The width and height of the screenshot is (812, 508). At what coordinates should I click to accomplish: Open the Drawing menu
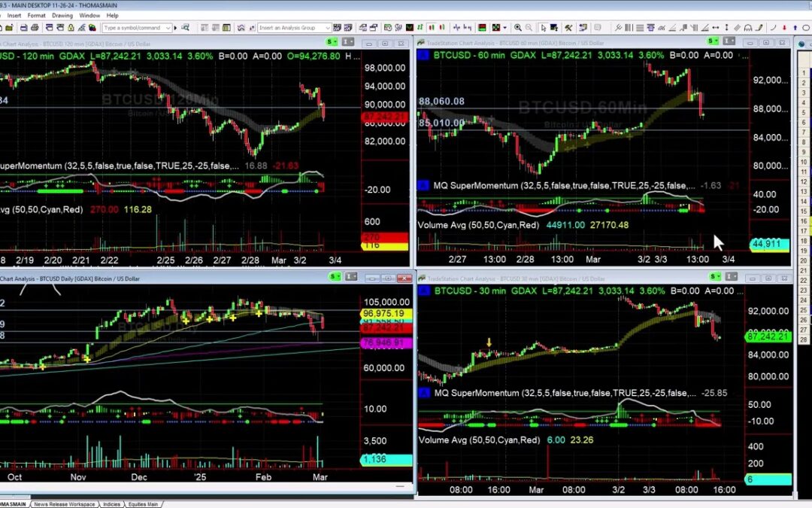(62, 15)
